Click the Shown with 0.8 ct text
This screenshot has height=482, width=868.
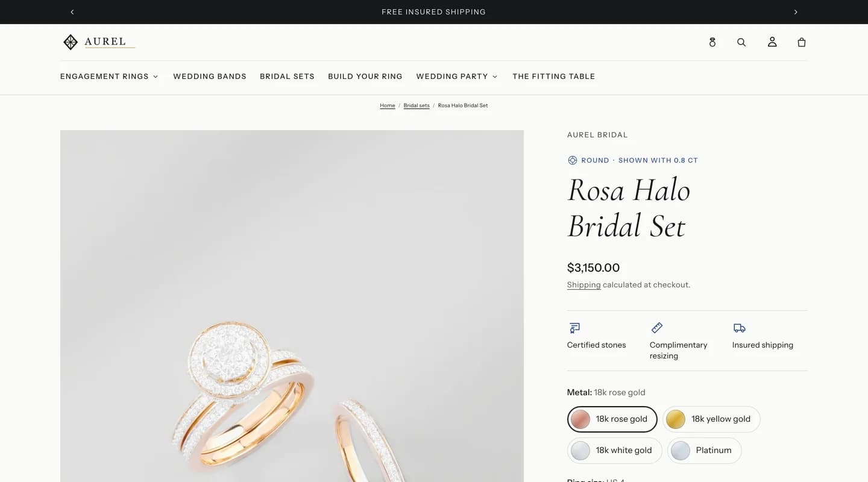(x=658, y=160)
